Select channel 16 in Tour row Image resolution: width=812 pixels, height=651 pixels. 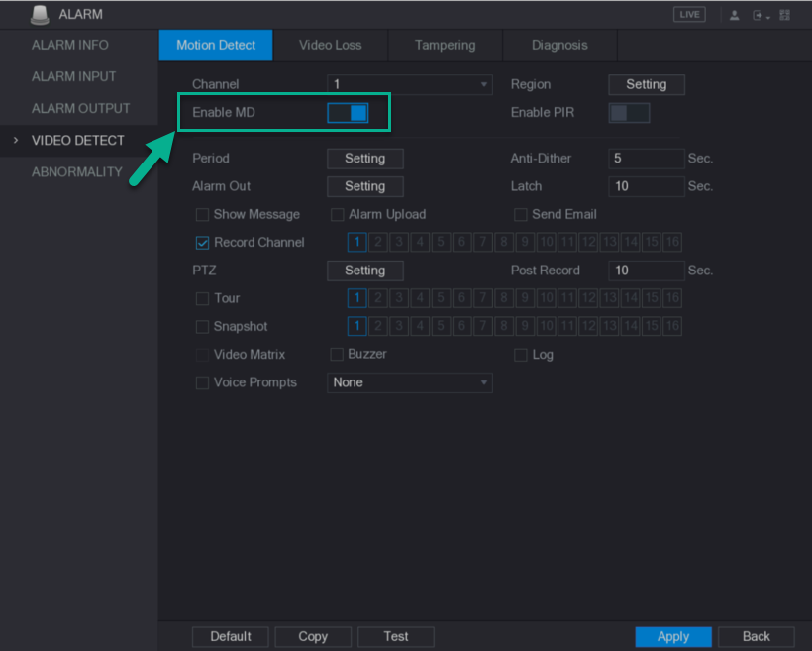tap(672, 298)
